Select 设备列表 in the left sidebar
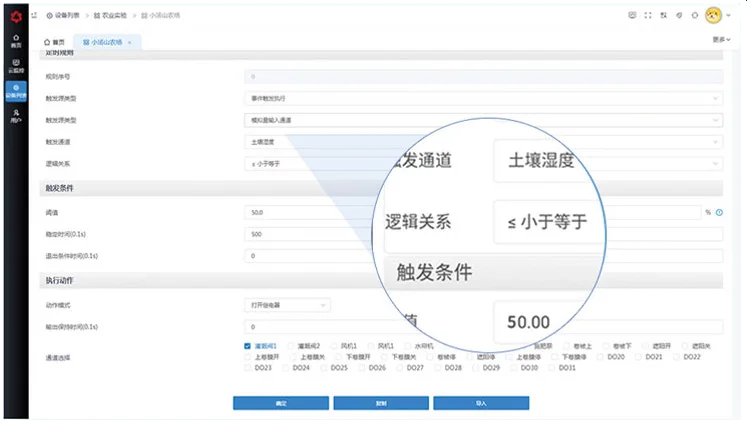 (x=16, y=91)
